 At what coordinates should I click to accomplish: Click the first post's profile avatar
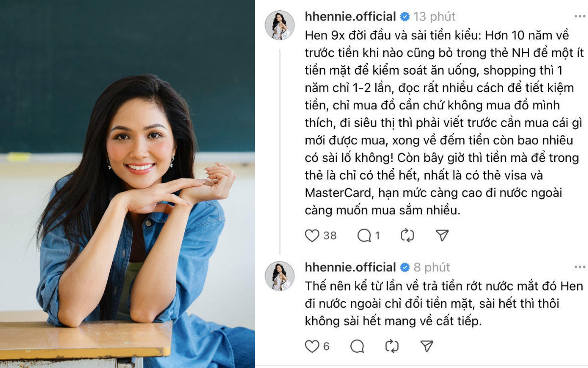[280, 25]
